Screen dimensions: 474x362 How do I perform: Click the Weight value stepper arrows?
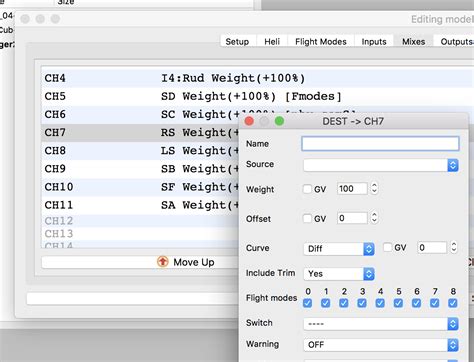click(374, 189)
